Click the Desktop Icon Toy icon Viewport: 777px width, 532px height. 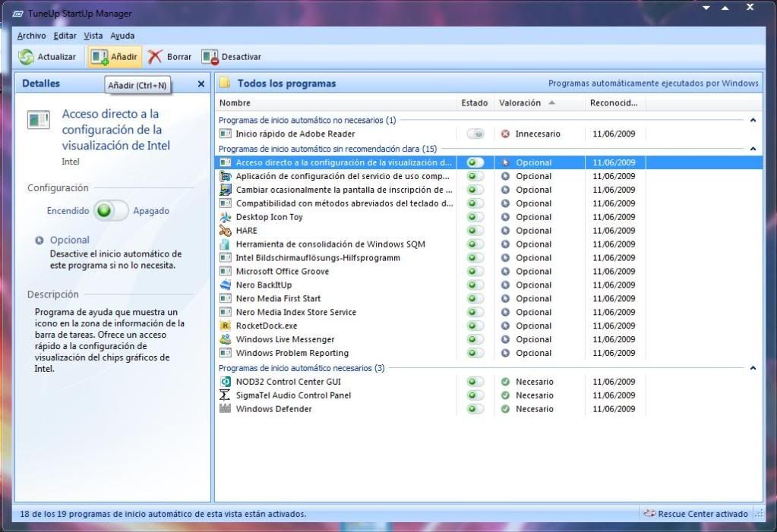coord(226,217)
